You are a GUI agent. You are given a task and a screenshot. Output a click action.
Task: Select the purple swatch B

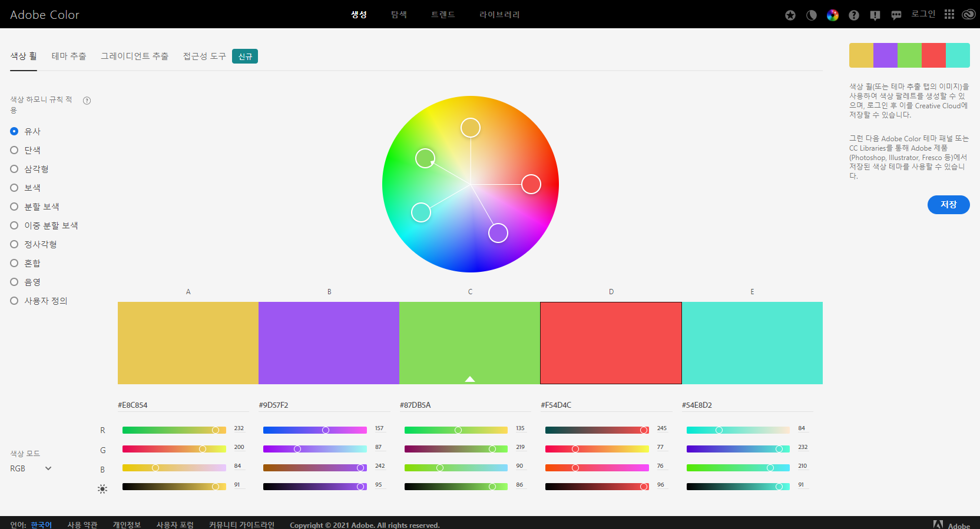pos(329,343)
